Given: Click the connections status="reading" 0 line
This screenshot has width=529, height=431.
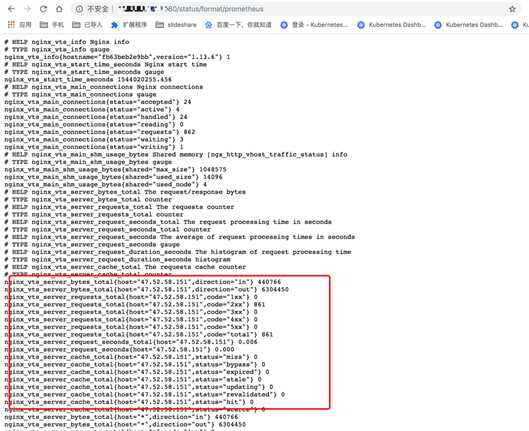Looking at the screenshot, I should pyautogui.click(x=94, y=124).
